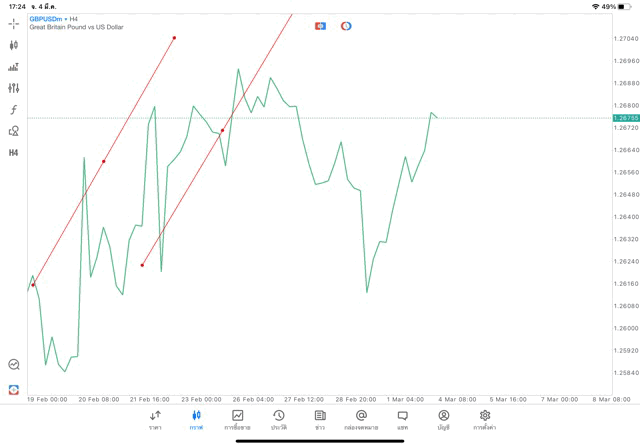Open the ข่าว news tab
This screenshot has height=447, width=640.
click(320, 419)
